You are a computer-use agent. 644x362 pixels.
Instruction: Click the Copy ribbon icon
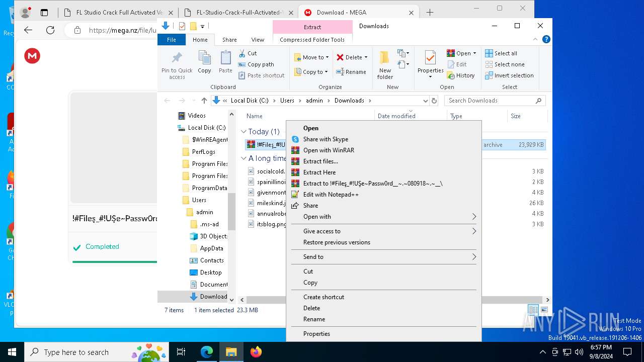(204, 58)
